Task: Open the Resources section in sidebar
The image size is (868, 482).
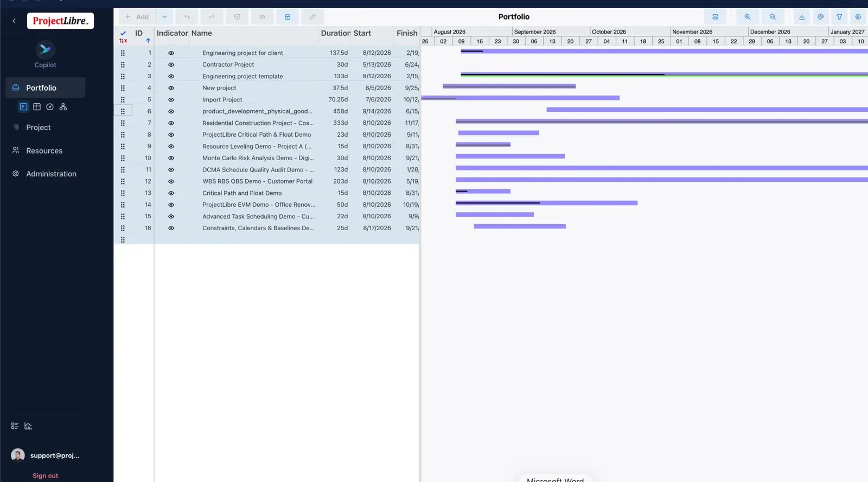Action: pos(45,151)
